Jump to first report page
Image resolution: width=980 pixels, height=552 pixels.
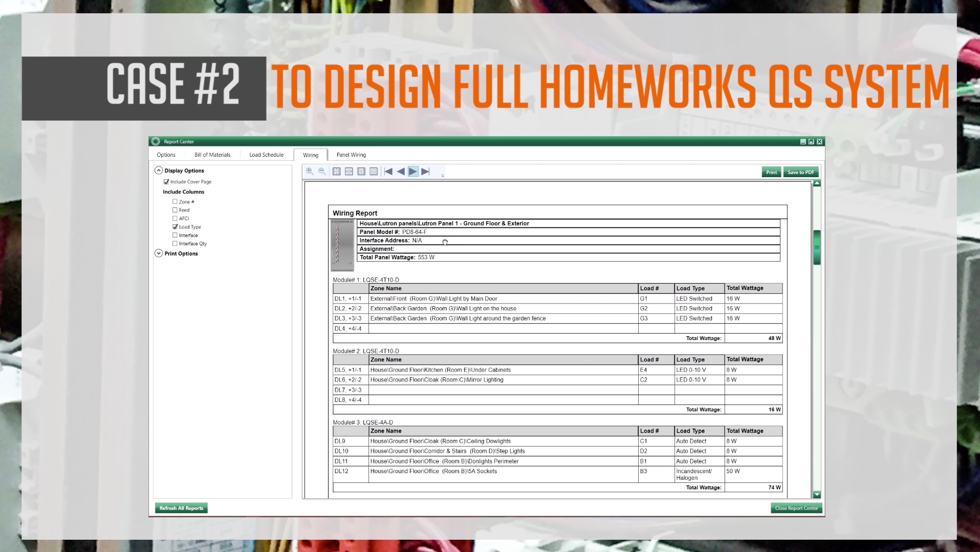click(388, 172)
